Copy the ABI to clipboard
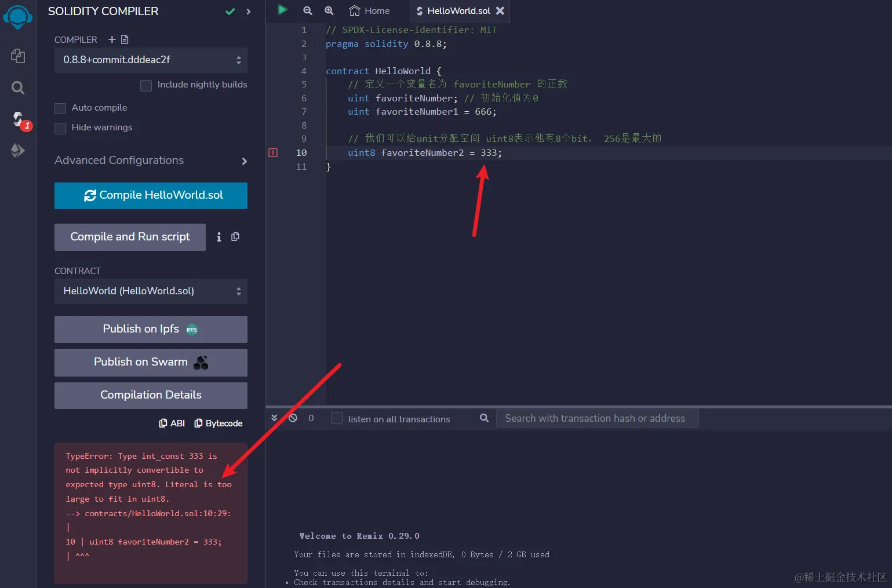892x588 pixels. coord(172,423)
